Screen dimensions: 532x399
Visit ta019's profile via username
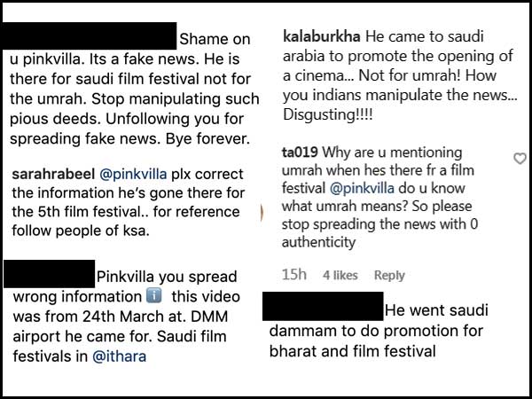point(300,153)
